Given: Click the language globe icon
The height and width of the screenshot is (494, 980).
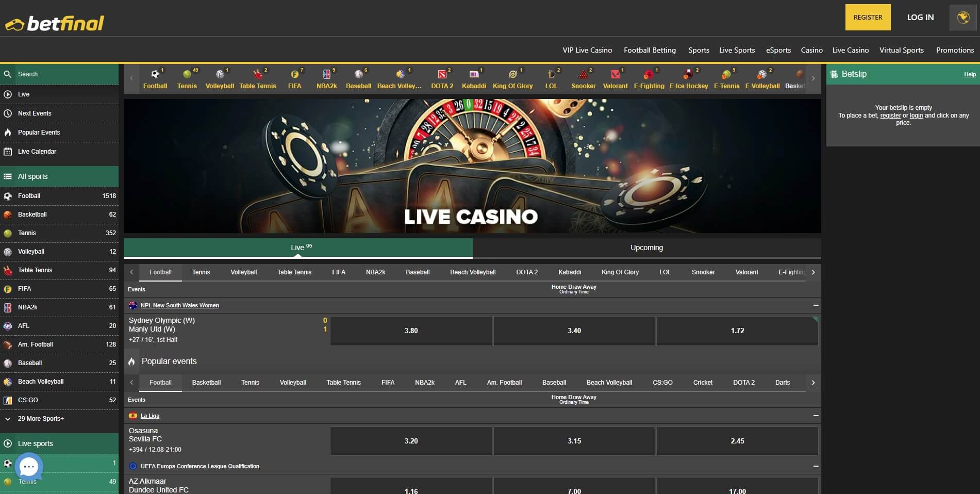Looking at the screenshot, I should [962, 18].
